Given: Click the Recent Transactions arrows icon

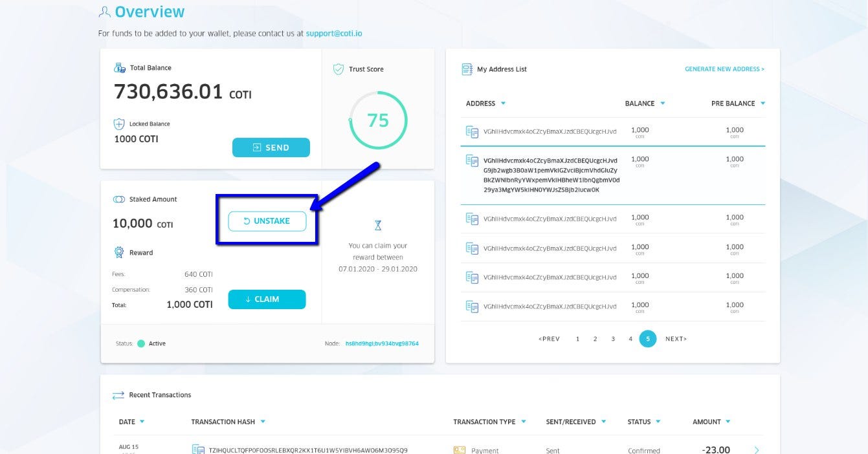Looking at the screenshot, I should click(x=118, y=395).
